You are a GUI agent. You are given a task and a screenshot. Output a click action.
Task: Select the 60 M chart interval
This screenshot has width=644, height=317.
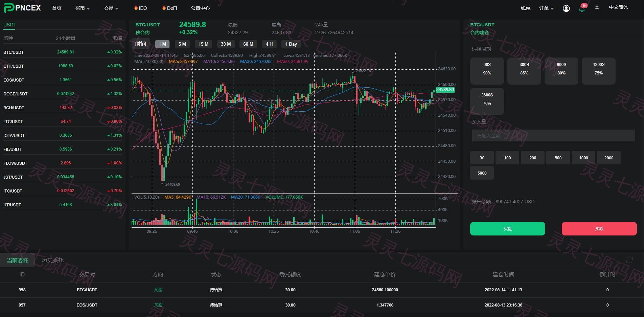pyautogui.click(x=248, y=44)
